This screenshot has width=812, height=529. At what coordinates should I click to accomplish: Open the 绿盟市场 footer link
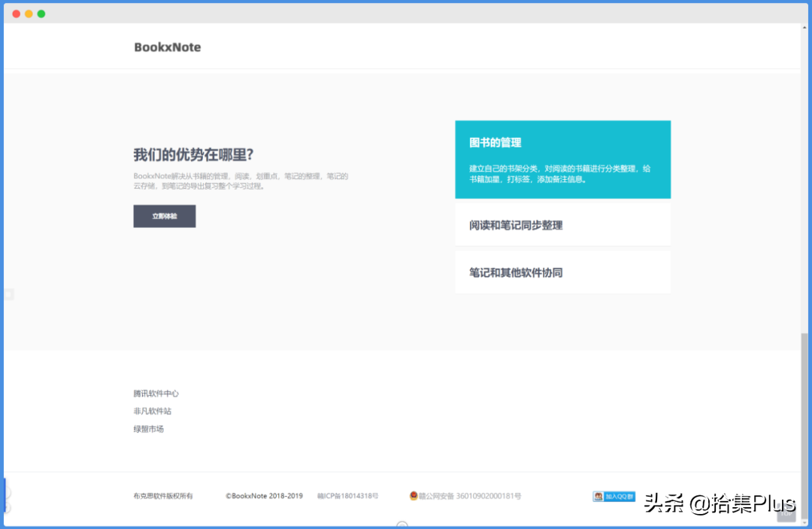(149, 428)
